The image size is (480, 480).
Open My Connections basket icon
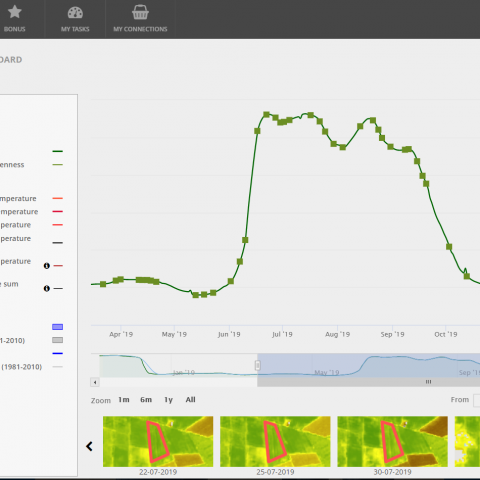click(140, 12)
